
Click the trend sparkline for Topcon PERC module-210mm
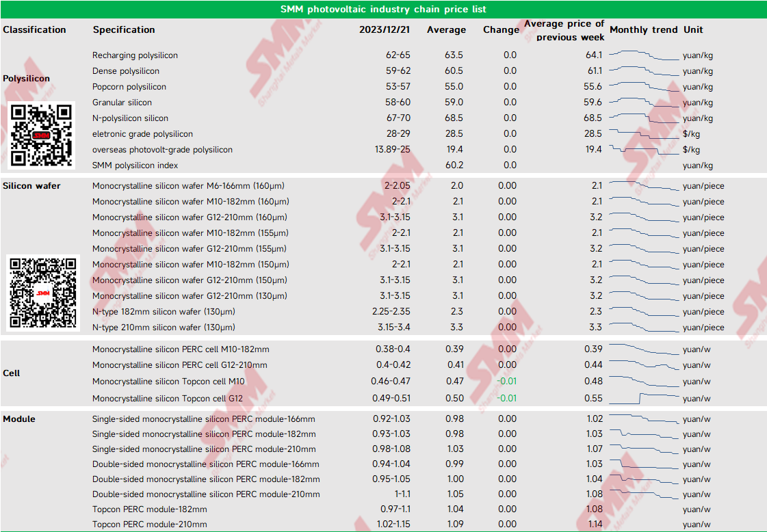coord(640,524)
